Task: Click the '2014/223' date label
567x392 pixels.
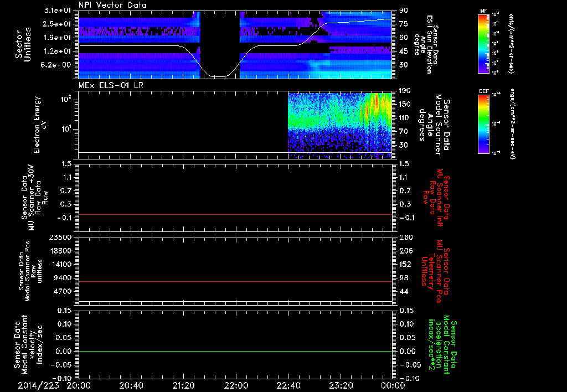Action: [38, 385]
